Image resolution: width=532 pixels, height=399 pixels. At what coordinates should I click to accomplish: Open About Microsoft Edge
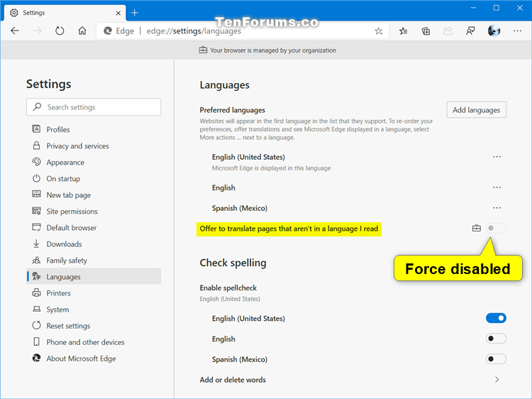94,359
